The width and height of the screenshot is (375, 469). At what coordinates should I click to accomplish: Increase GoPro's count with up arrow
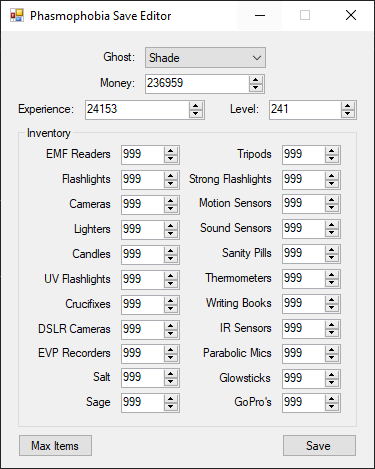pos(332,399)
